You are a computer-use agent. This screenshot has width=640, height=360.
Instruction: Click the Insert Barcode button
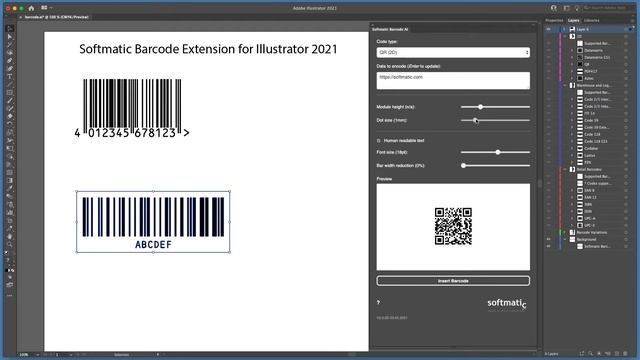coord(453,281)
